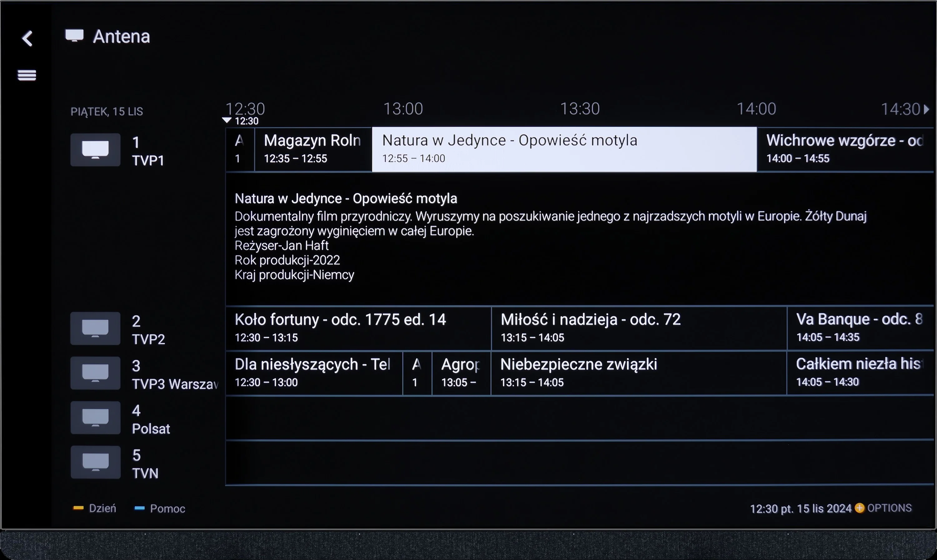Choose channel name TVN
The width and height of the screenshot is (937, 560).
click(x=145, y=473)
